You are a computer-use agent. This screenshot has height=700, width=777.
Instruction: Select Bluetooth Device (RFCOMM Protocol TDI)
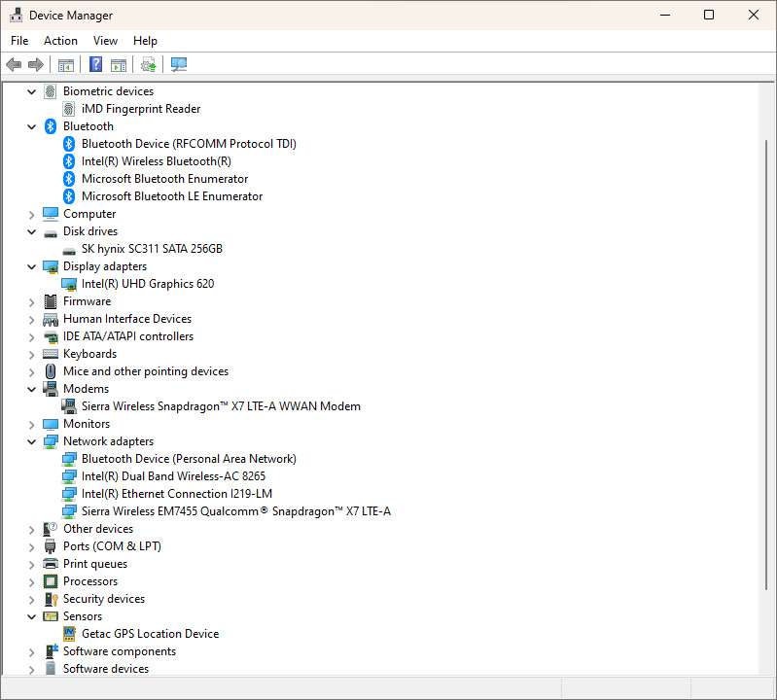click(189, 144)
